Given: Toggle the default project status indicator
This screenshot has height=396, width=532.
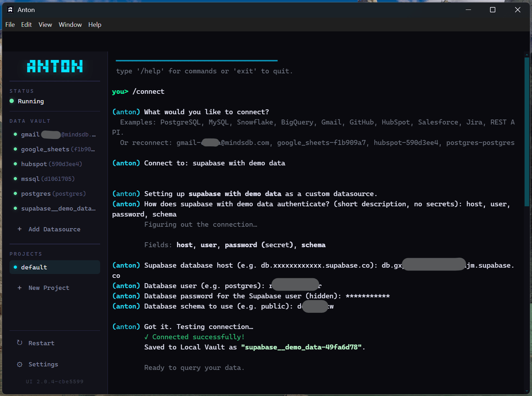Looking at the screenshot, I should (15, 267).
